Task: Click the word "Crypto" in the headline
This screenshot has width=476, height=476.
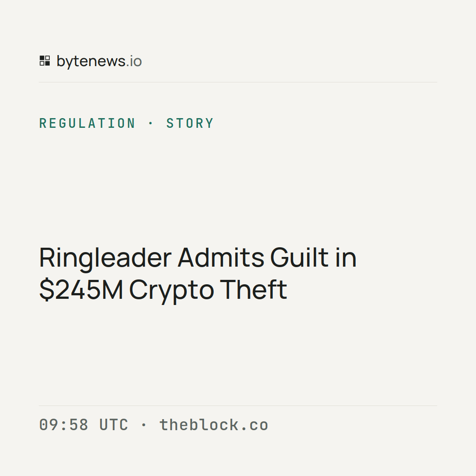Action: 171,291
